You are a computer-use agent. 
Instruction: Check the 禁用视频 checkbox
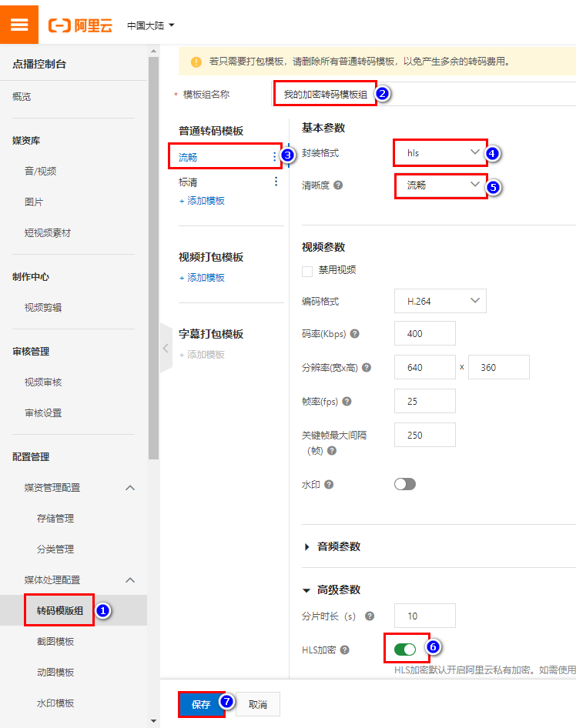click(307, 271)
